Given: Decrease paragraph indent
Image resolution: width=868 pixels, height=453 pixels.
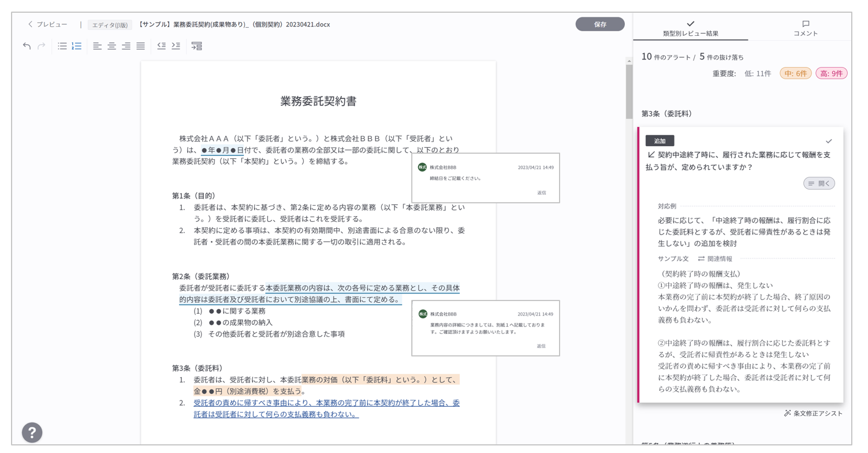Looking at the screenshot, I should pyautogui.click(x=162, y=46).
